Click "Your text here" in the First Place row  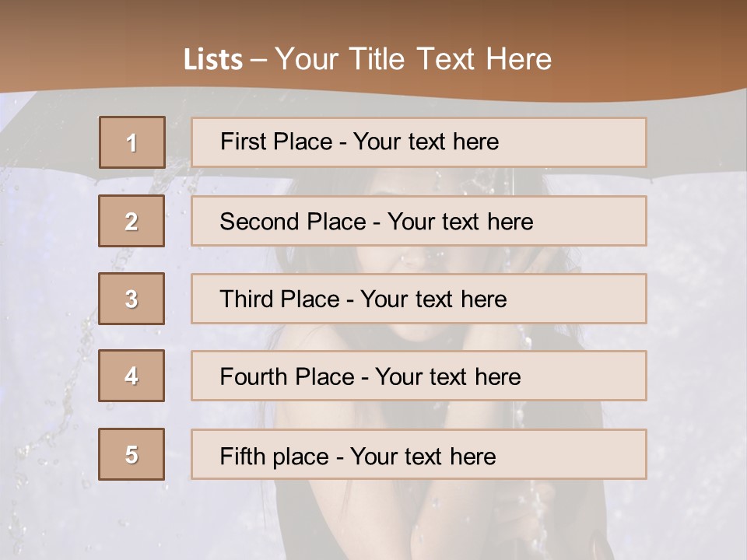click(426, 142)
